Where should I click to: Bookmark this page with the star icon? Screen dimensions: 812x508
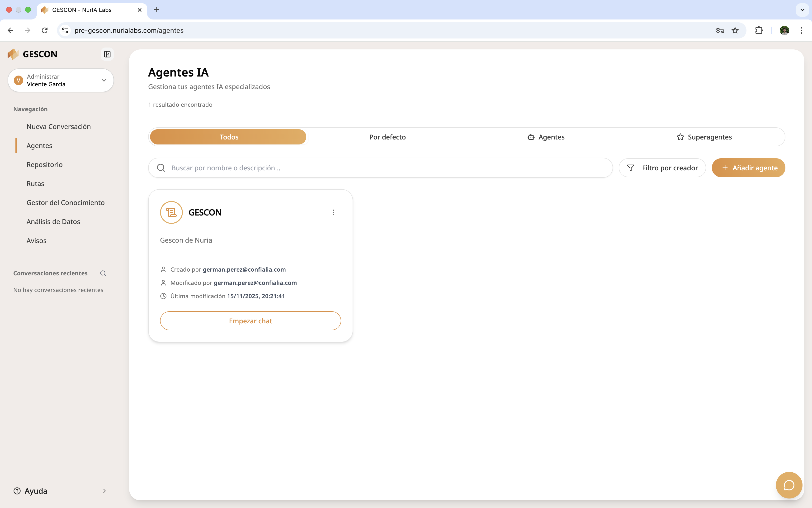point(735,30)
